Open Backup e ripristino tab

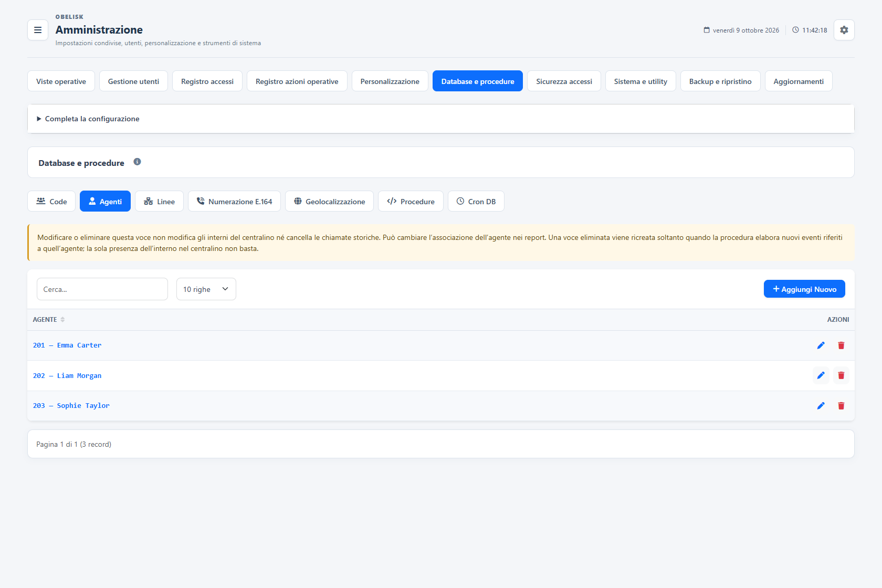pyautogui.click(x=720, y=81)
